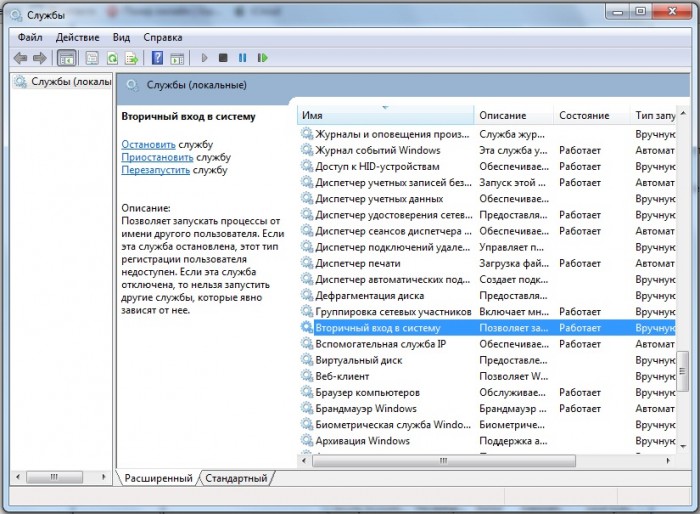Screen dimensions: 700x514
Task: Click the vertical scrollbar thumb
Action: pyautogui.click(x=683, y=371)
